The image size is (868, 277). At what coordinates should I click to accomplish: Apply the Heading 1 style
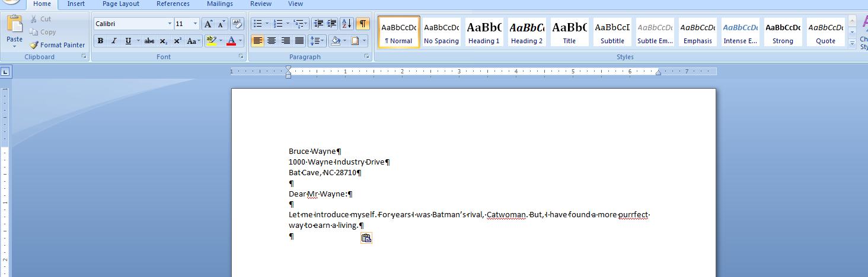click(x=484, y=32)
